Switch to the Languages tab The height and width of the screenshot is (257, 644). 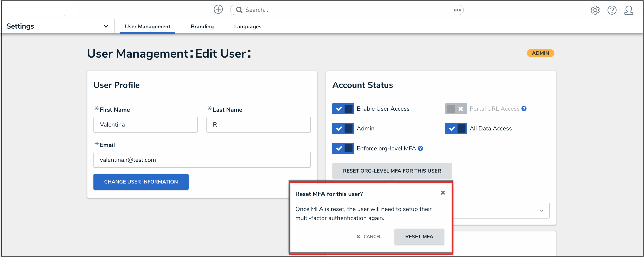(x=247, y=26)
